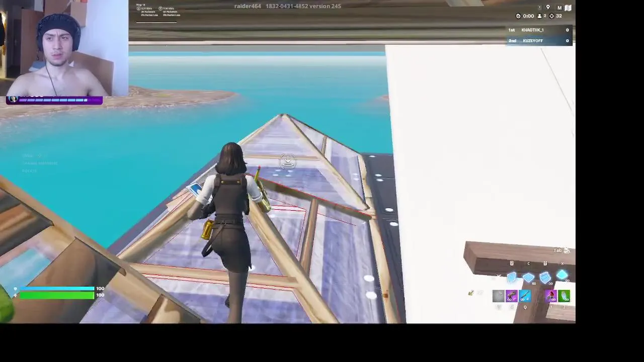Select the gray empty inventory slot
This screenshot has height=362, width=644.
(x=498, y=296)
